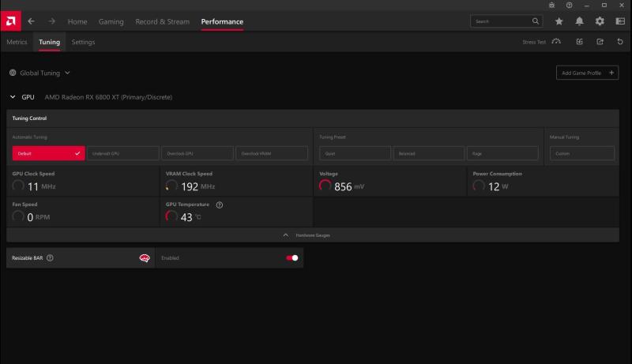Collapse the GPU section chevron
The height and width of the screenshot is (364, 632).
(x=13, y=97)
